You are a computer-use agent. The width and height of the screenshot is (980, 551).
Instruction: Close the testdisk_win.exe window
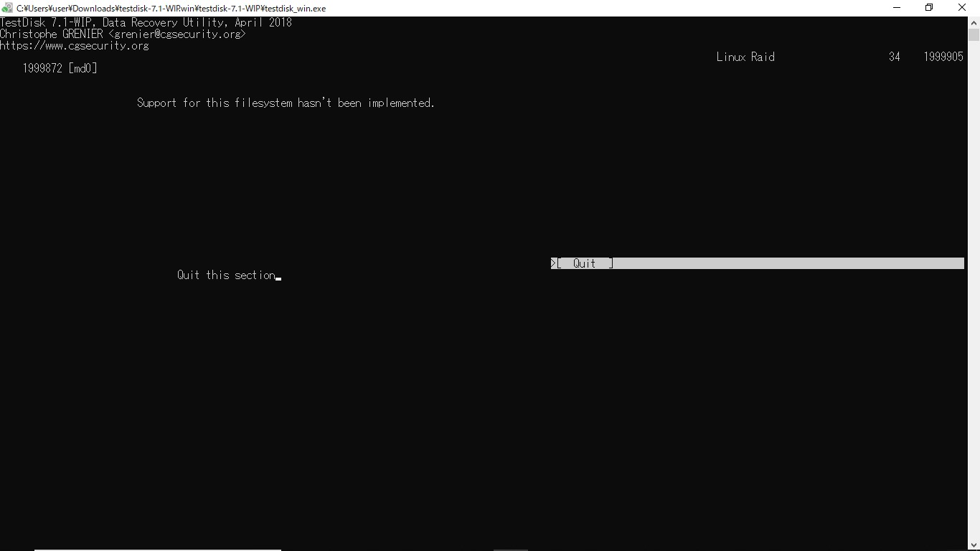962,8
